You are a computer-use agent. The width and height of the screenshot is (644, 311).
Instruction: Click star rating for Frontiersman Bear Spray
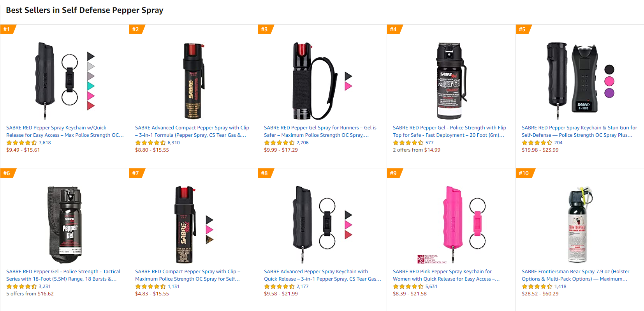pos(537,286)
